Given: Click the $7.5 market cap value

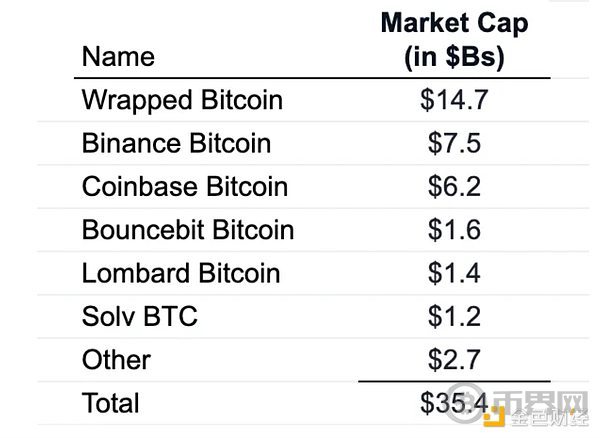Looking at the screenshot, I should point(454,143).
